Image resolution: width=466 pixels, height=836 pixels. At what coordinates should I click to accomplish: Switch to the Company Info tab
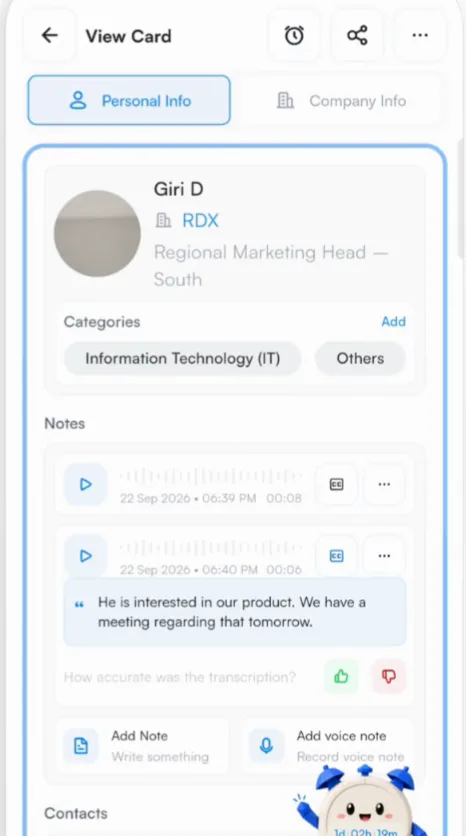click(x=341, y=100)
